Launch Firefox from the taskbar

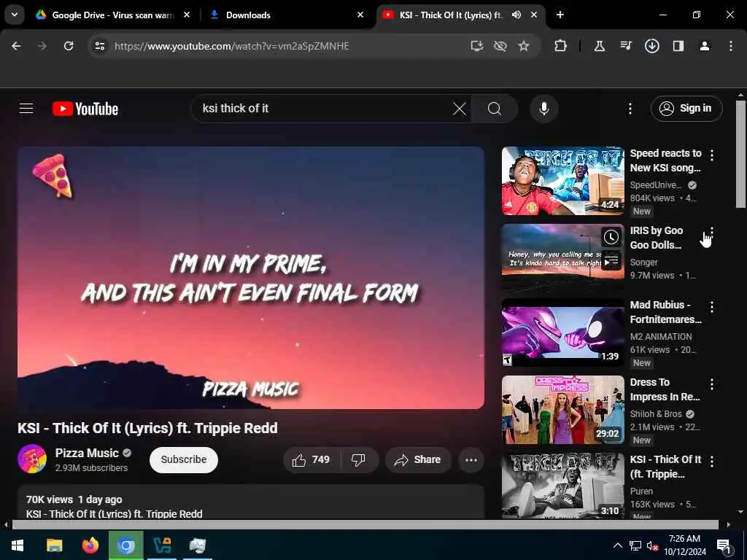[x=90, y=545]
